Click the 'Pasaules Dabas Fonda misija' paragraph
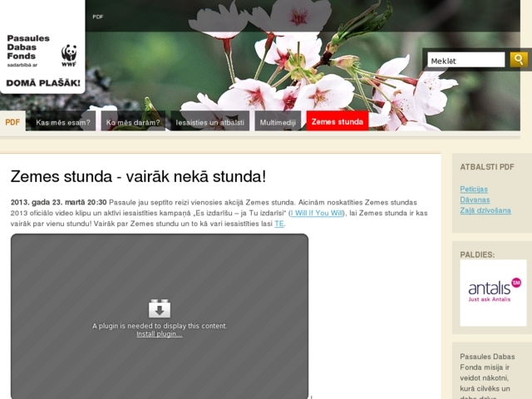Viewport: 532px width, 399px height. pyautogui.click(x=488, y=377)
